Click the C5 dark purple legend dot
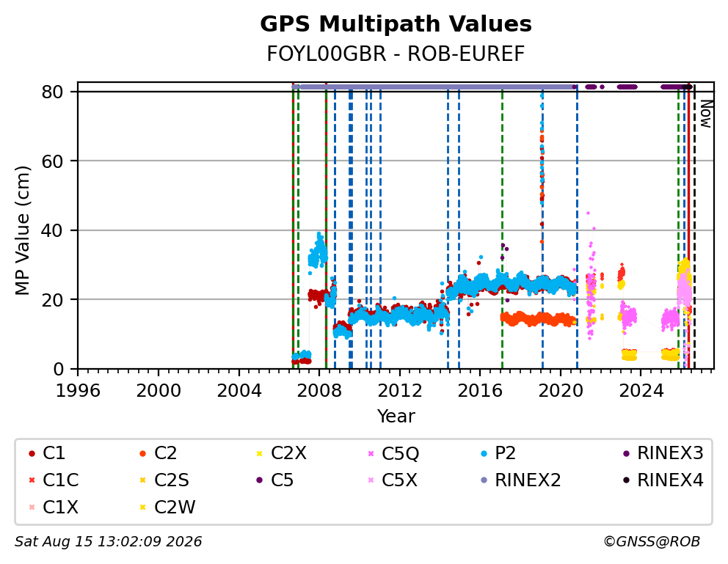The image size is (728, 564). 260,480
